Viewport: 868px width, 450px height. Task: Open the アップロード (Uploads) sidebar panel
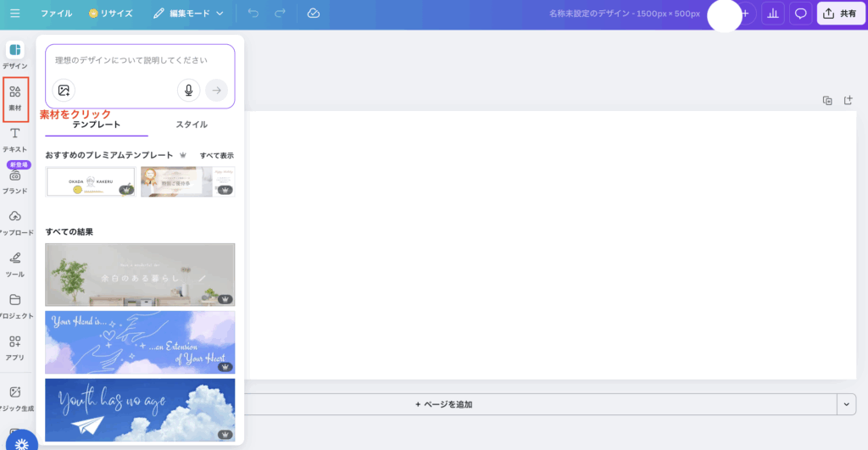(15, 222)
